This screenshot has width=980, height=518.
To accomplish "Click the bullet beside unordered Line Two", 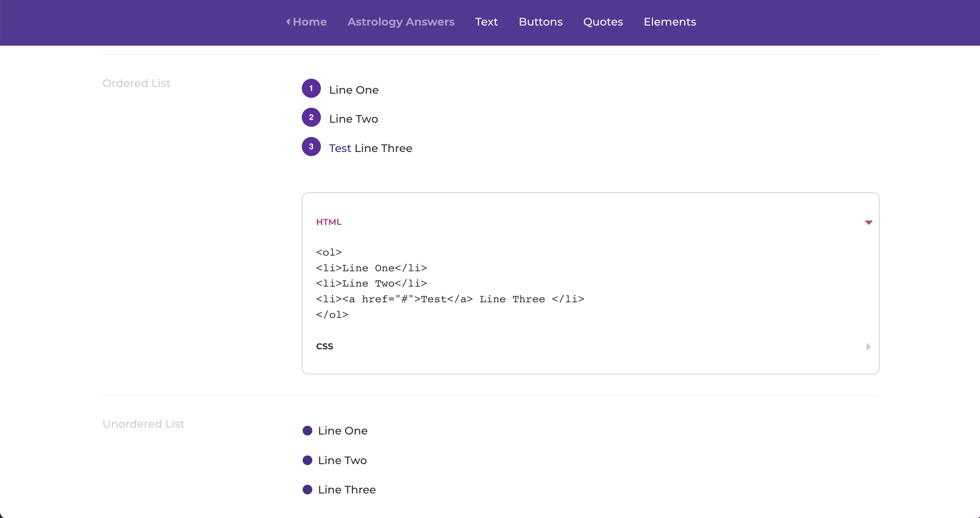I will point(307,460).
